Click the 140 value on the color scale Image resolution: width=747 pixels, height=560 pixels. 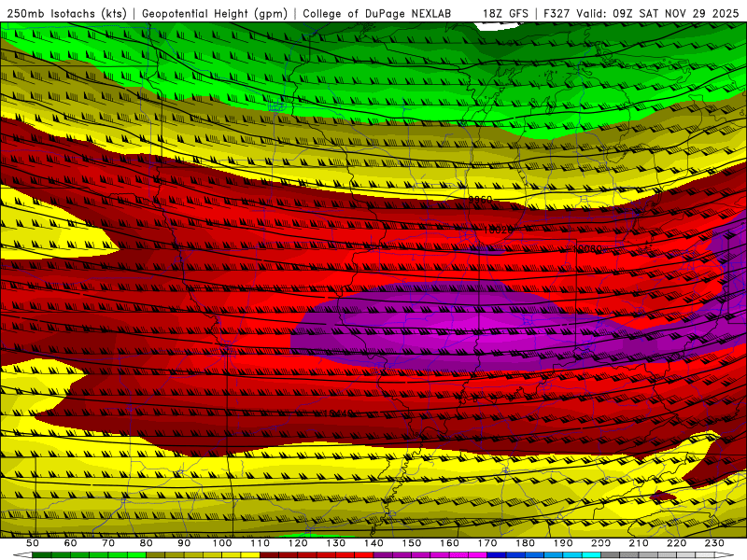tap(373, 543)
